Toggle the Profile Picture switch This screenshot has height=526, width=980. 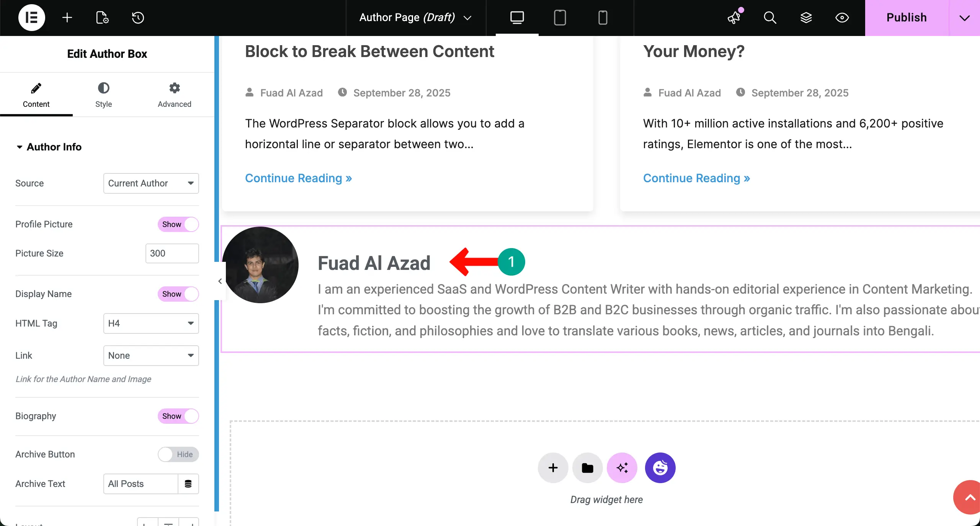point(178,224)
